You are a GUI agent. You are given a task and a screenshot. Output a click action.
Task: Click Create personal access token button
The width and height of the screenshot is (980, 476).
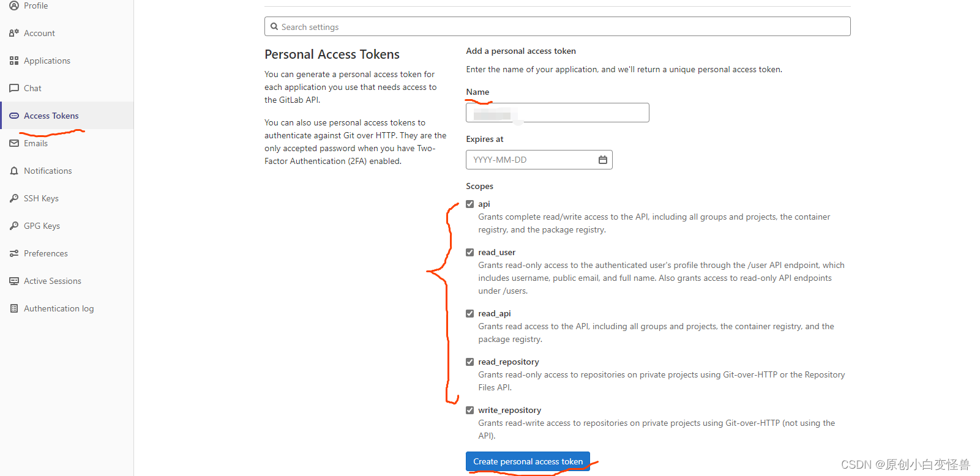click(x=528, y=461)
